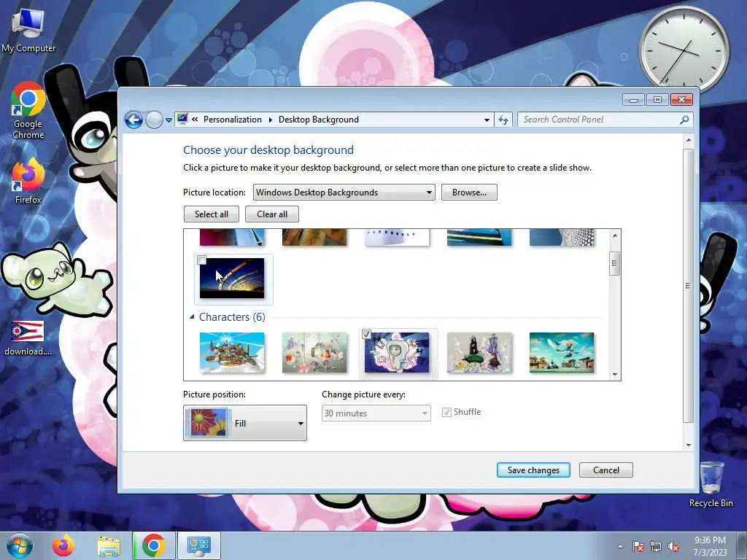Click the Windows Start orb
Viewport: 747px width, 560px height.
(x=20, y=545)
